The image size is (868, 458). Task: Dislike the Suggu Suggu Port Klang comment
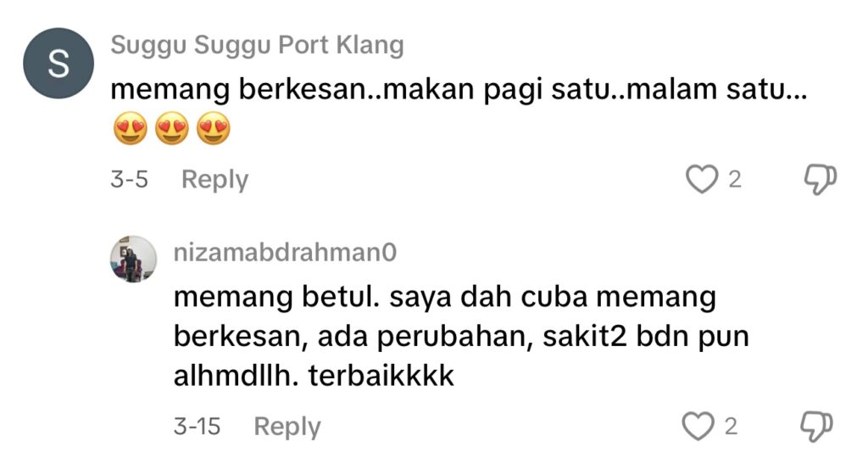(x=820, y=180)
